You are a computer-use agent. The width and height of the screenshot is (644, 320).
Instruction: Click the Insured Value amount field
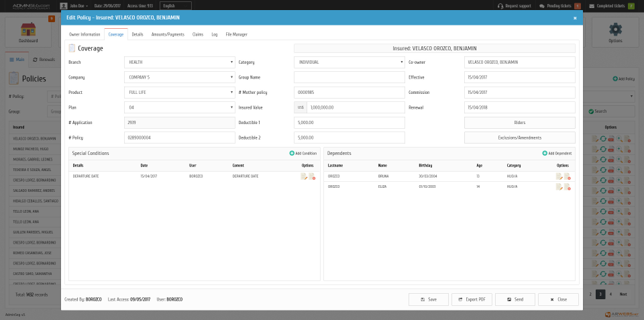[356, 107]
